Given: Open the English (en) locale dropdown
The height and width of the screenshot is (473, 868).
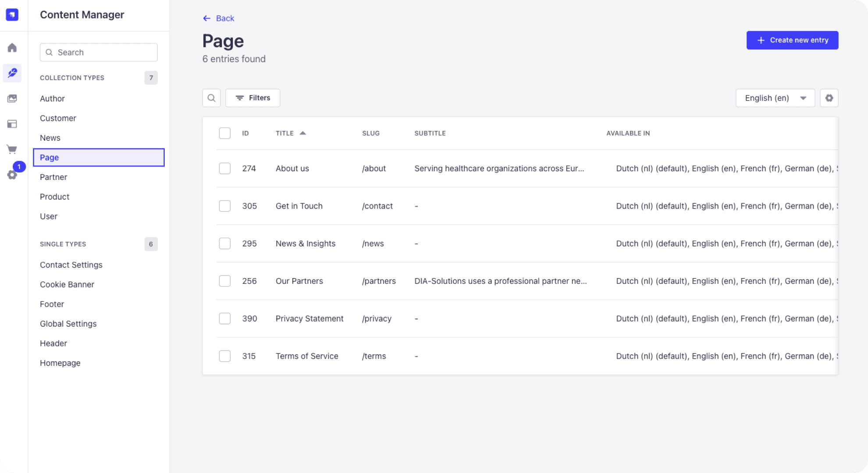Looking at the screenshot, I should click(775, 98).
